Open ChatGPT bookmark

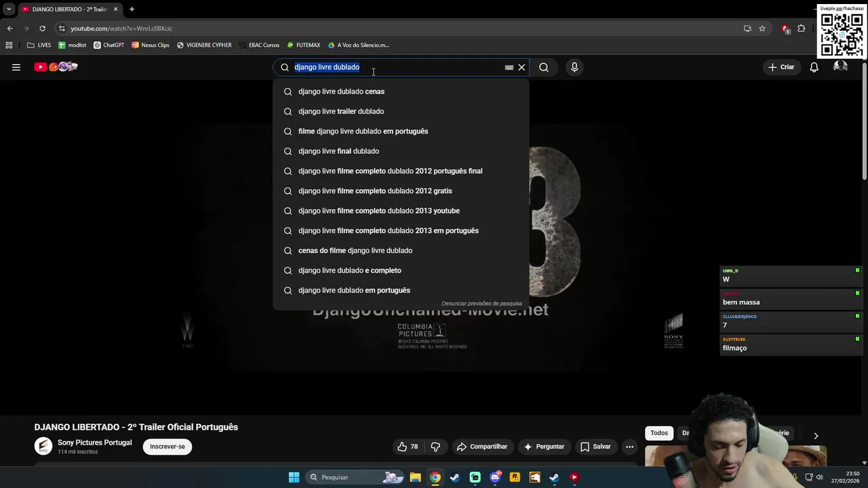[109, 45]
